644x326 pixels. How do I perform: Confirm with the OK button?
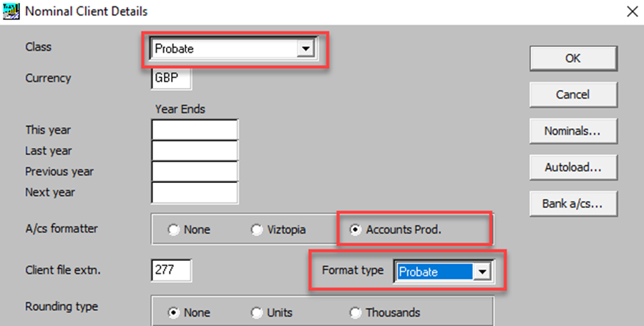[573, 59]
